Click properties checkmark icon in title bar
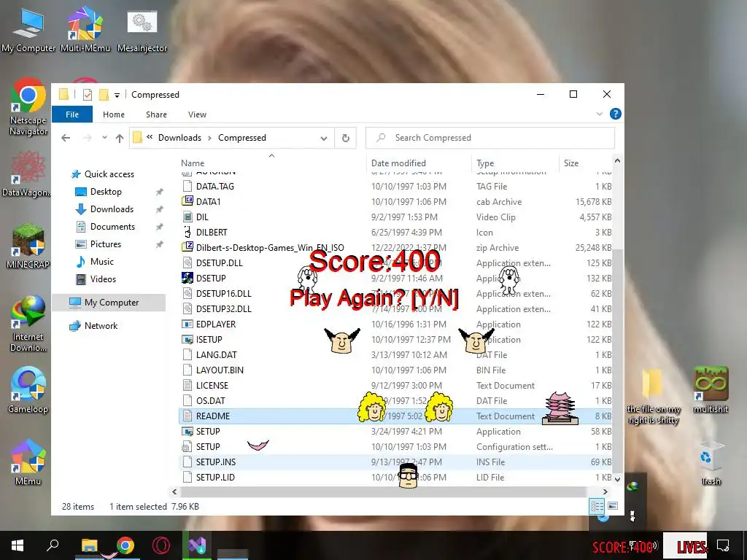The height and width of the screenshot is (560, 747). click(88, 95)
